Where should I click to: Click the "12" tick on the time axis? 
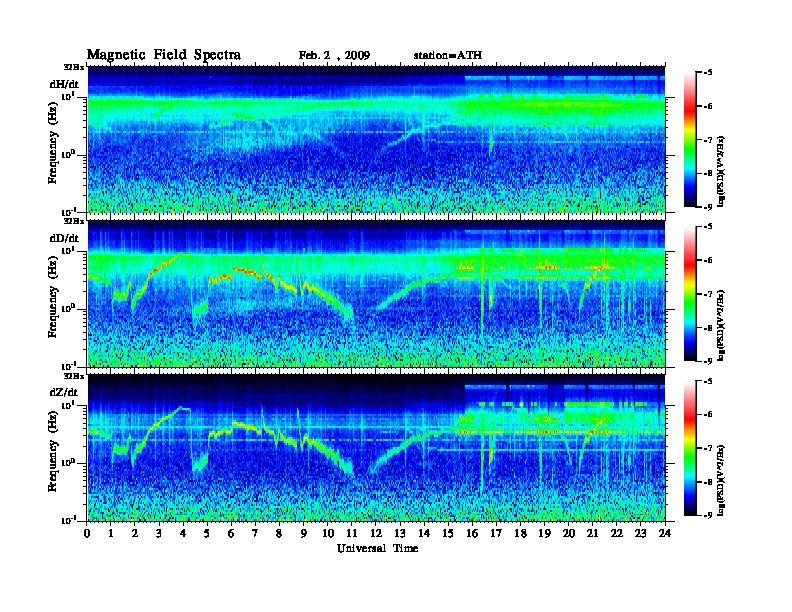click(x=376, y=533)
